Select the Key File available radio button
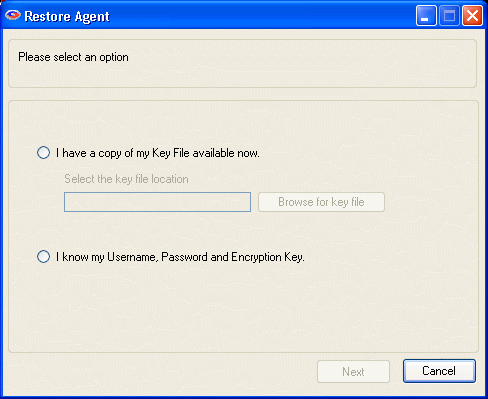488x399 pixels. (x=43, y=153)
